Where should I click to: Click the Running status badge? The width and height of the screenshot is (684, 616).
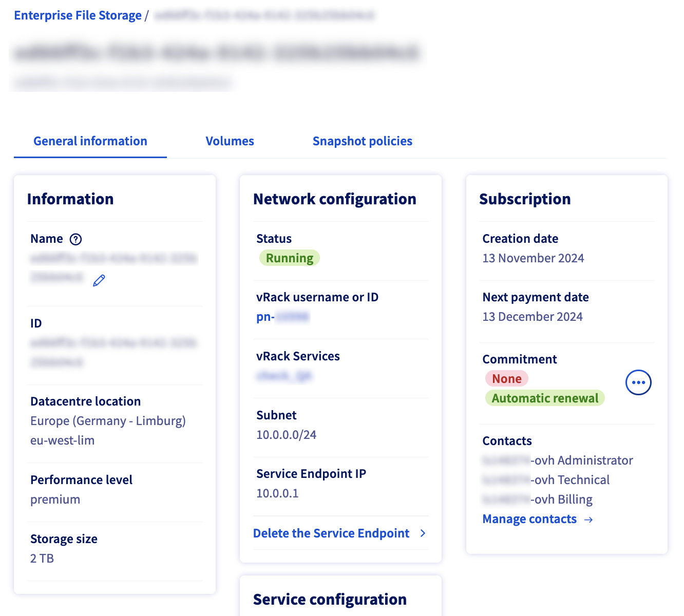coord(289,258)
